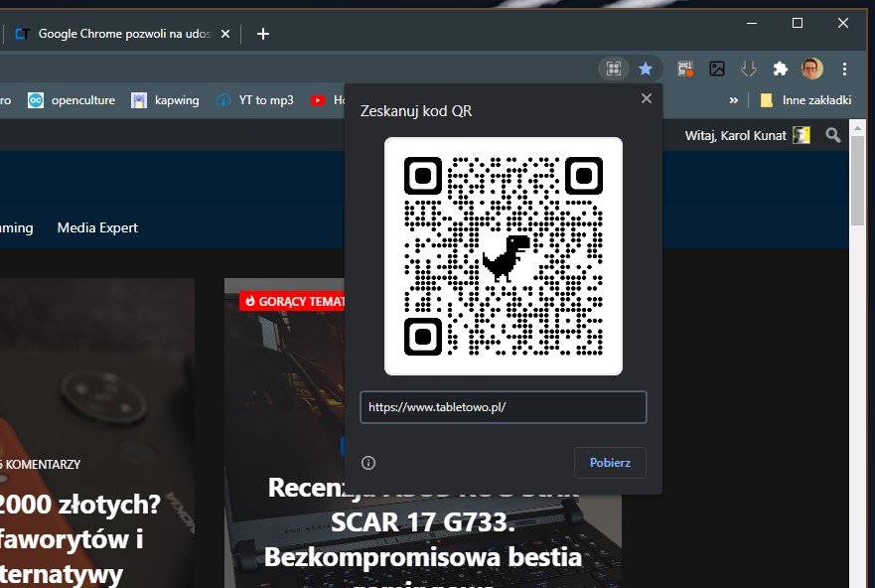Close the QR code popup
This screenshot has height=588, width=875.
click(x=647, y=98)
